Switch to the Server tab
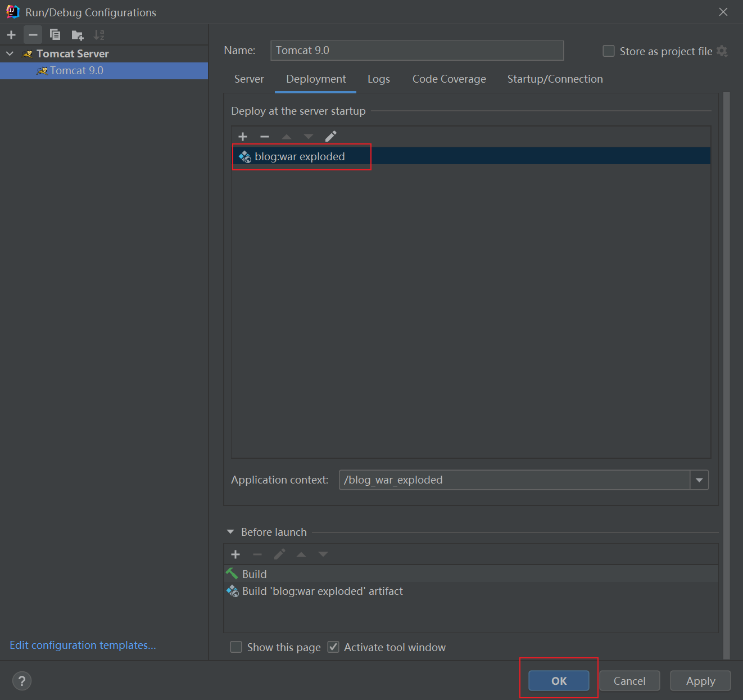This screenshot has height=700, width=743. tap(249, 79)
